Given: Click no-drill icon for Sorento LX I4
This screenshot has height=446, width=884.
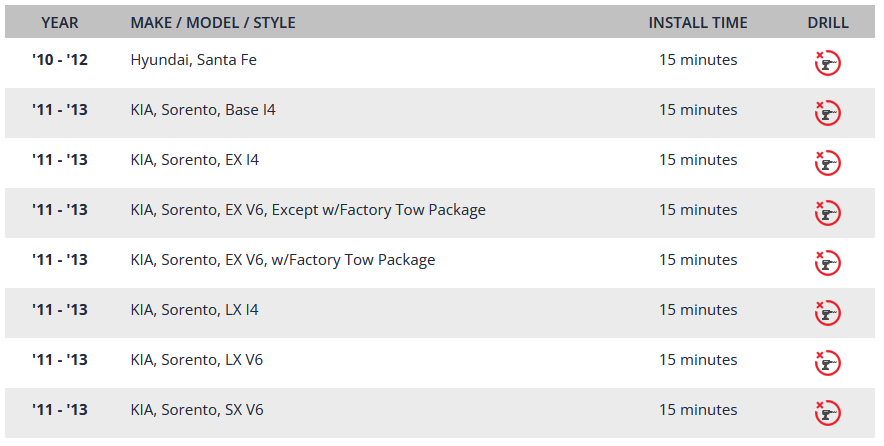Looking at the screenshot, I should click(x=827, y=313).
